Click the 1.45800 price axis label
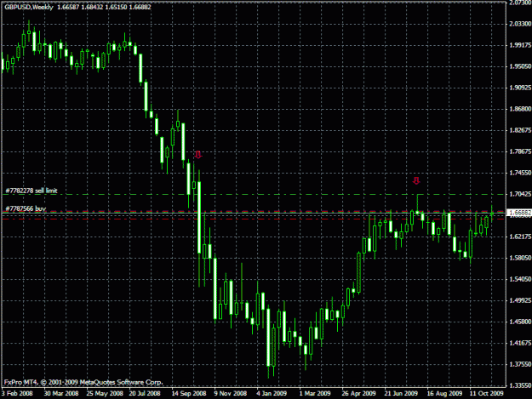Image resolution: width=532 pixels, height=399 pixels. 520,322
